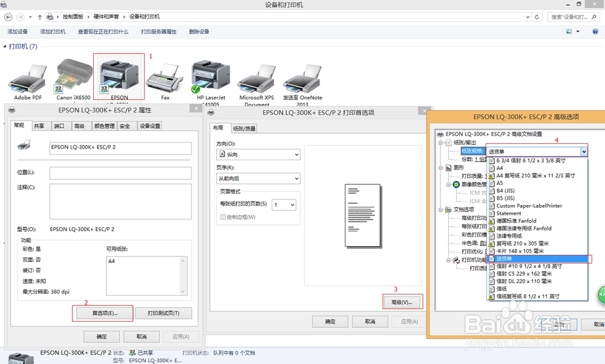Choose Statement in the paper size list
The image size is (605, 364).
coord(537,213)
